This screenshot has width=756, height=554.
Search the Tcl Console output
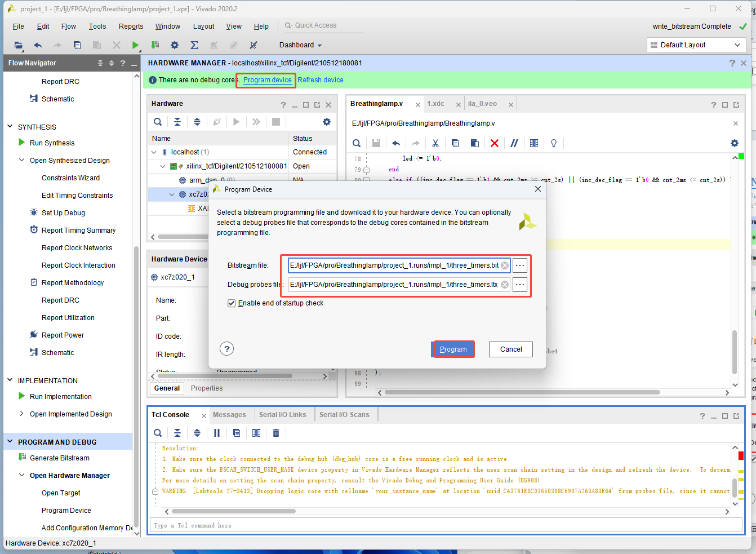click(x=158, y=433)
